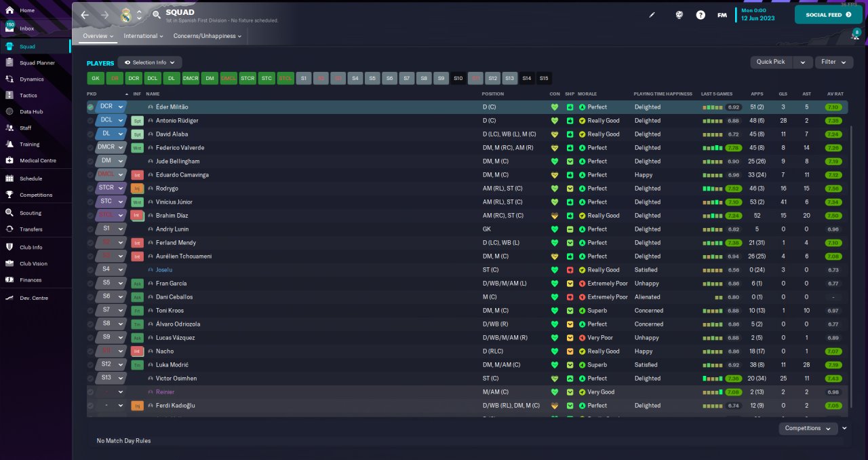This screenshot has width=868, height=460.
Task: Click Valverde's last 5 games form bars
Action: pos(713,148)
